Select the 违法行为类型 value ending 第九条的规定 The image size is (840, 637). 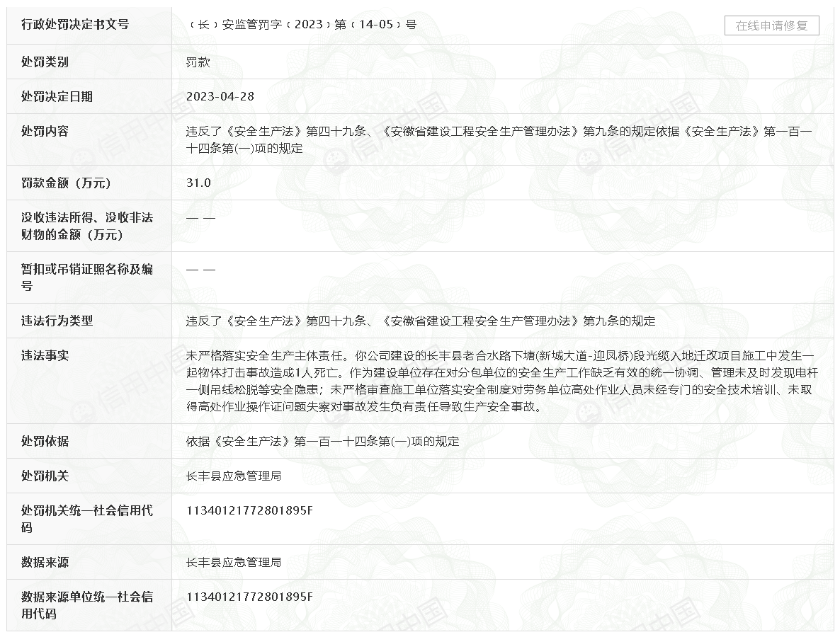(x=421, y=321)
